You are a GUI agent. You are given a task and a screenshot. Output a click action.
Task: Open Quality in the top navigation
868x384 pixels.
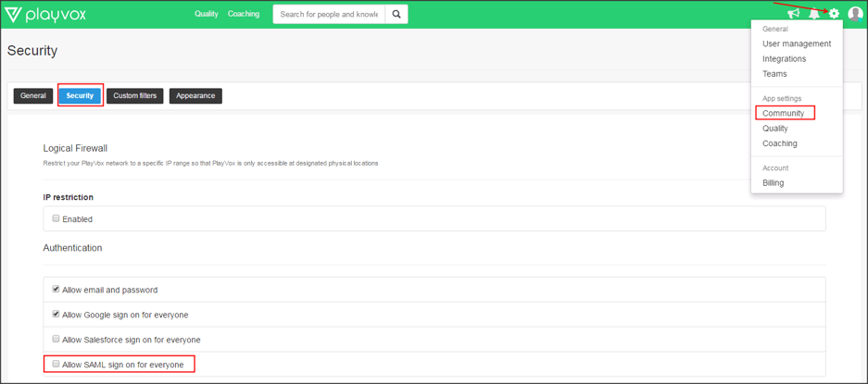point(207,14)
